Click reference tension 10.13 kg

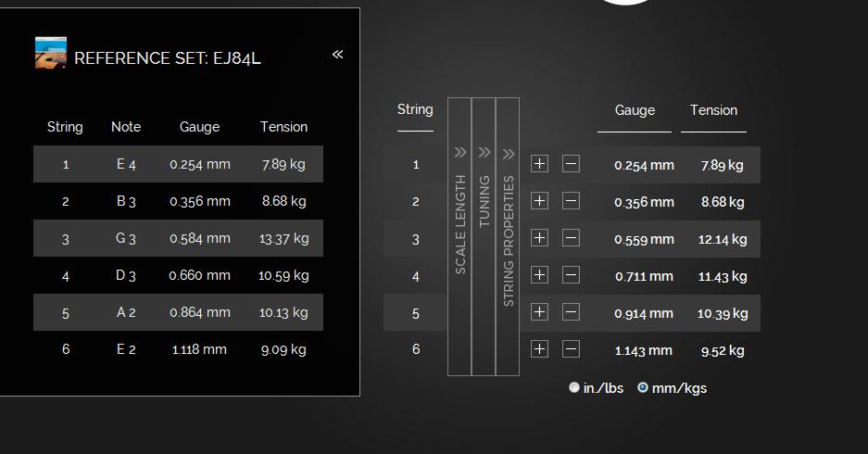[283, 312]
